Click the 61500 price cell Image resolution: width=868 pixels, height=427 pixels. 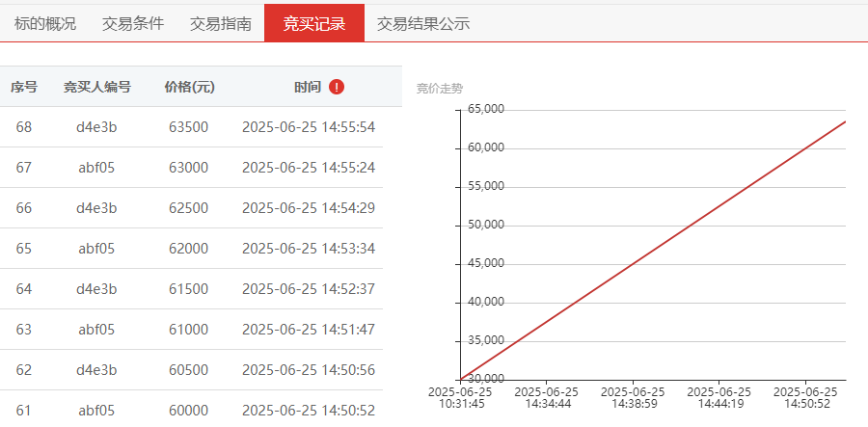[x=189, y=289]
